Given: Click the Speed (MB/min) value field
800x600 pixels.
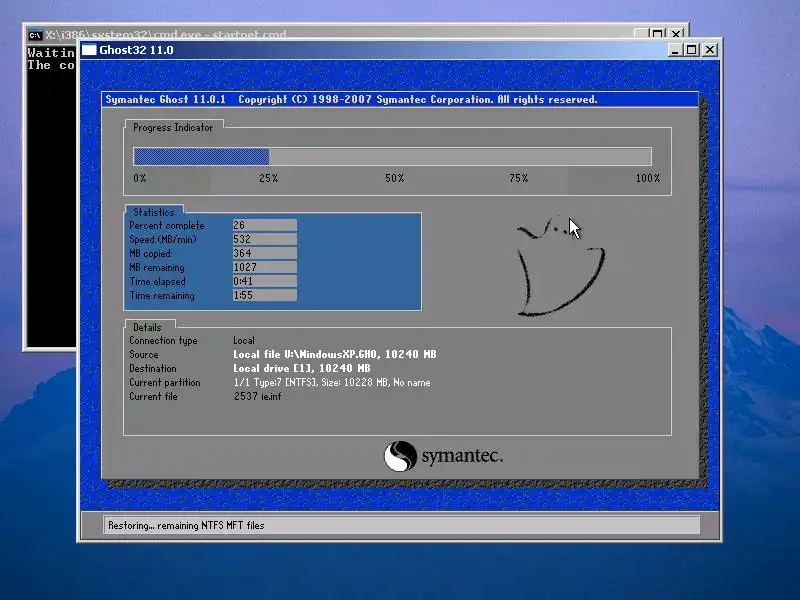Looking at the screenshot, I should (x=265, y=239).
